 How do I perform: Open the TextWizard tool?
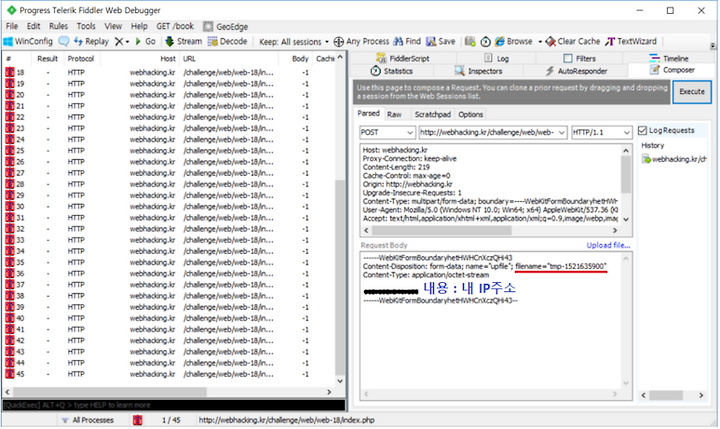(x=631, y=41)
